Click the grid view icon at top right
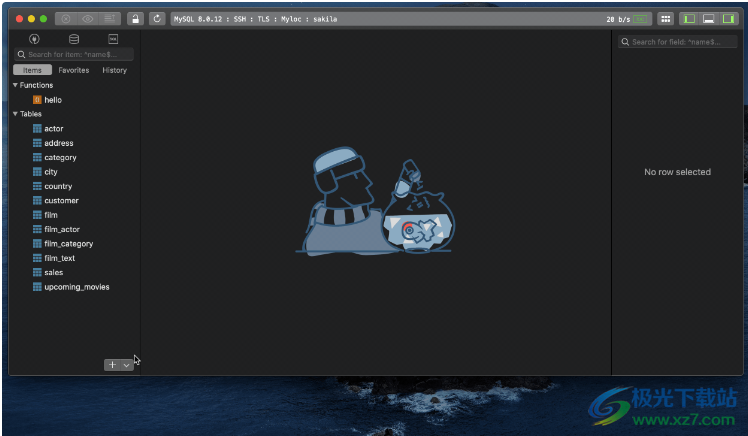 click(x=665, y=19)
